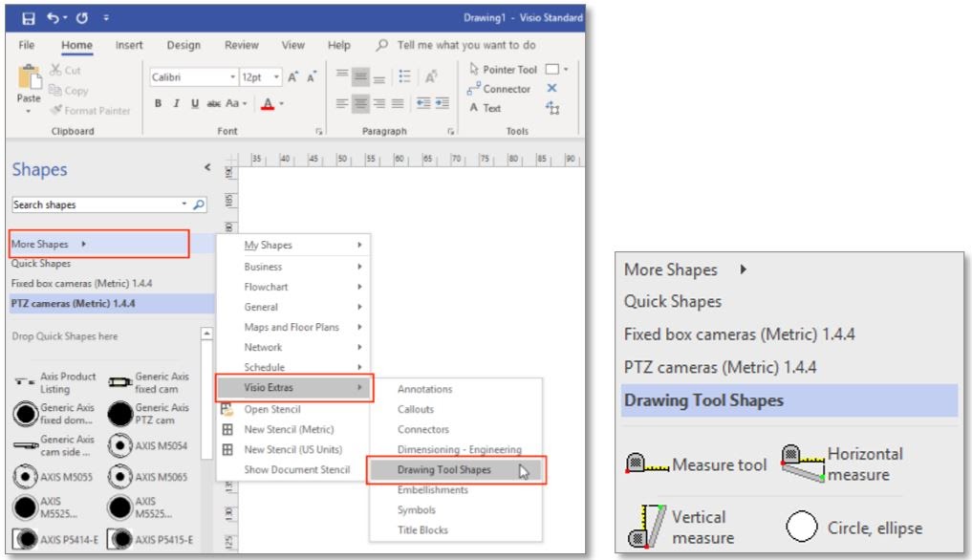
Task: Click Copy in the Clipboard group
Action: pyautogui.click(x=69, y=91)
